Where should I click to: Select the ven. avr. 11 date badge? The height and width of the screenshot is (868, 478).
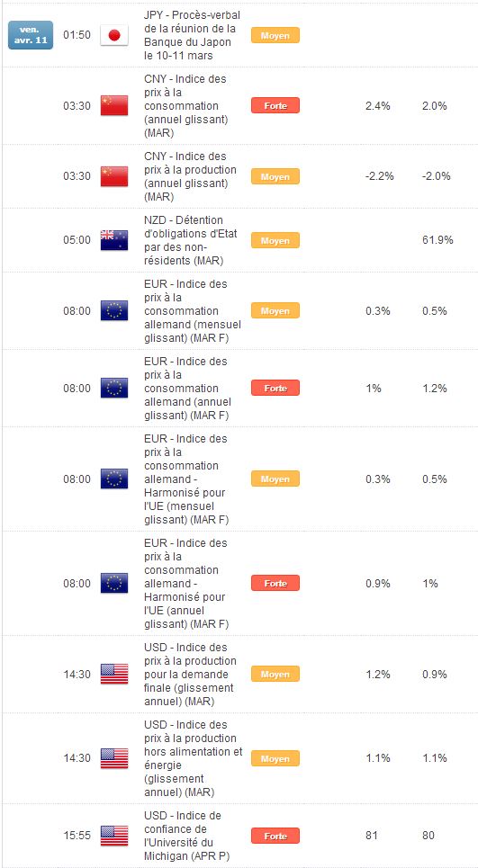[31, 35]
